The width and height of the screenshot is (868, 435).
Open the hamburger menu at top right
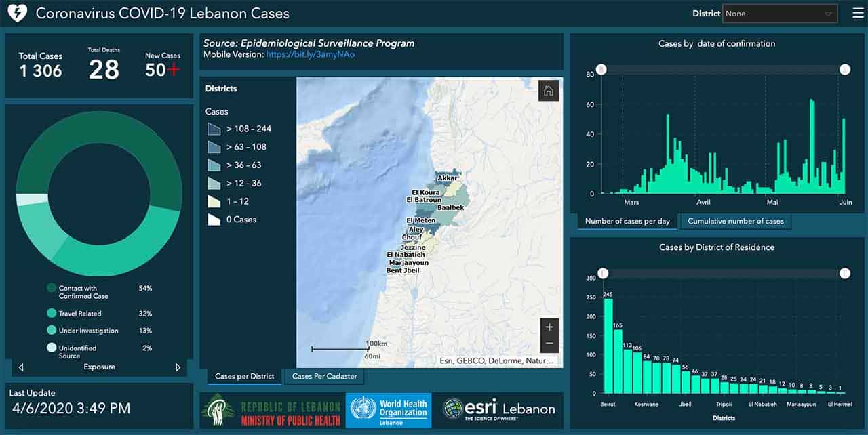coord(858,14)
